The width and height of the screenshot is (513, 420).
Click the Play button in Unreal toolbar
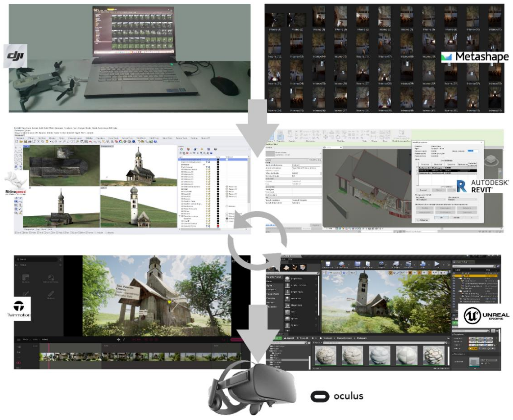436,264
